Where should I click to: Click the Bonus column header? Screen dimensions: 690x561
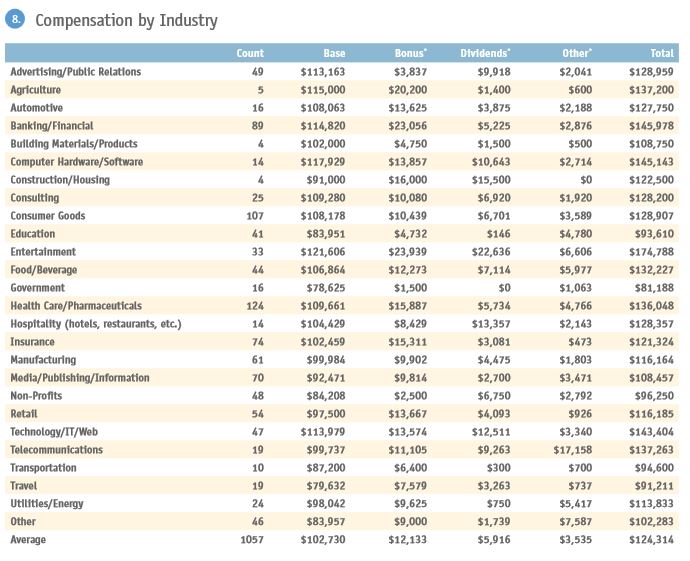411,53
